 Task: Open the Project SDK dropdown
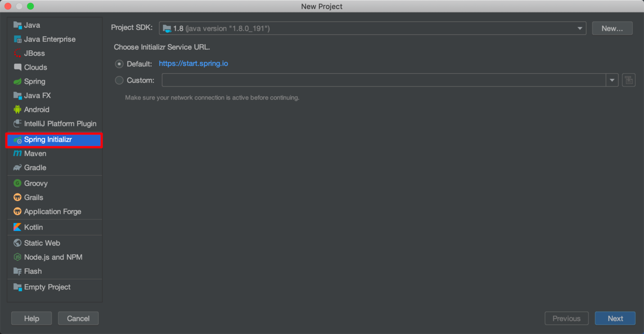580,29
